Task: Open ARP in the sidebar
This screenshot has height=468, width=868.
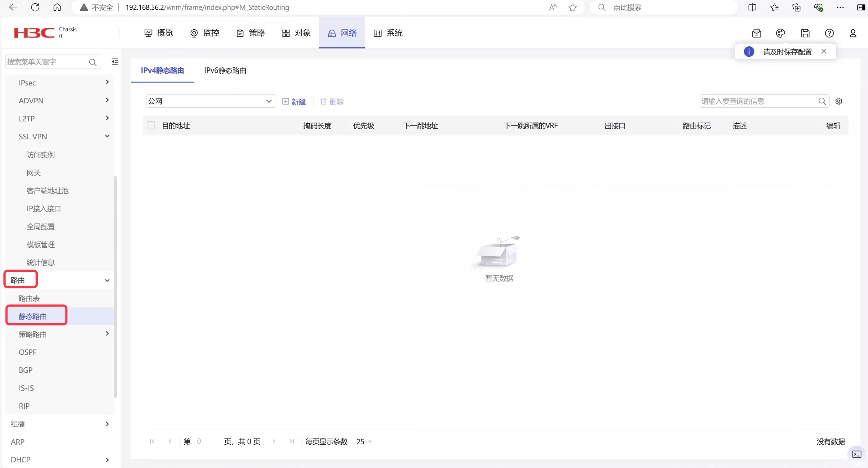Action: (x=18, y=442)
